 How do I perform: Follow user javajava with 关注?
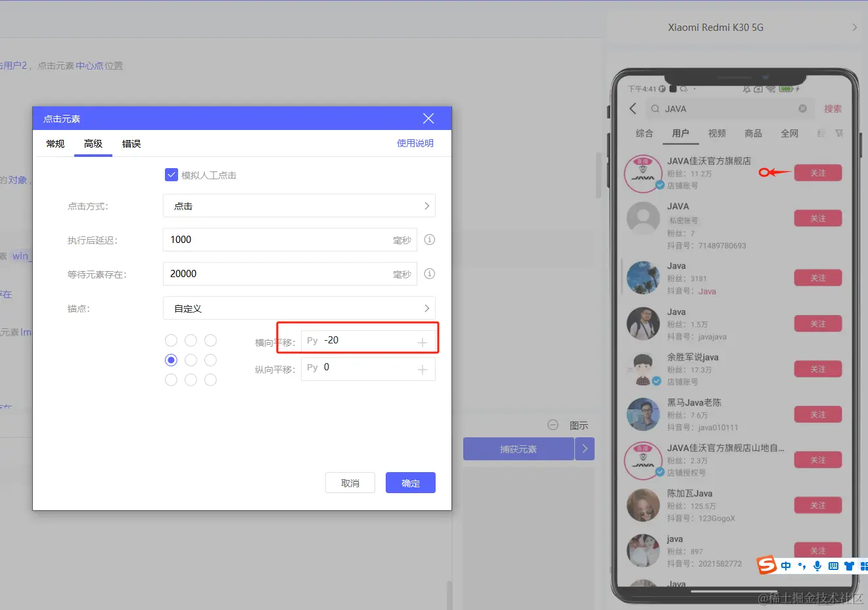818,324
